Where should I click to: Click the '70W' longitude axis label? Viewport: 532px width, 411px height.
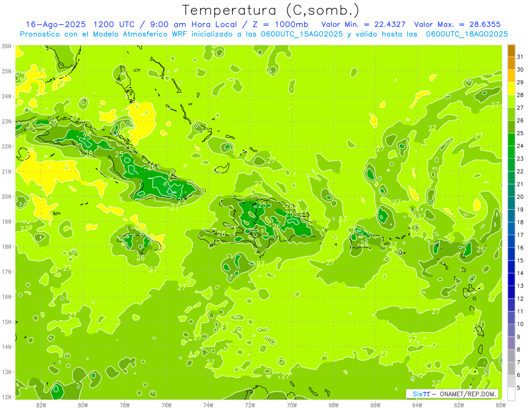(x=292, y=405)
